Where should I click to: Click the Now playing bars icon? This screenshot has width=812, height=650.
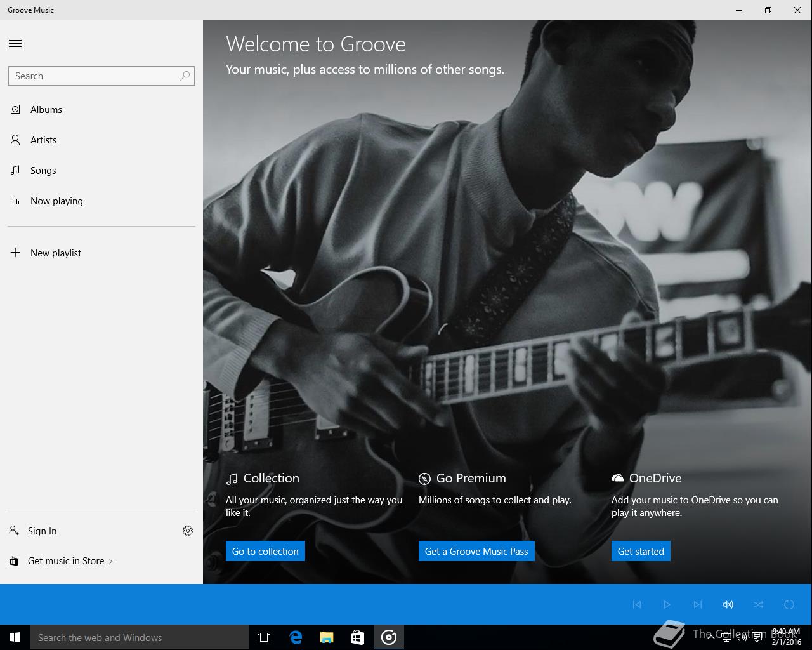[x=15, y=201]
